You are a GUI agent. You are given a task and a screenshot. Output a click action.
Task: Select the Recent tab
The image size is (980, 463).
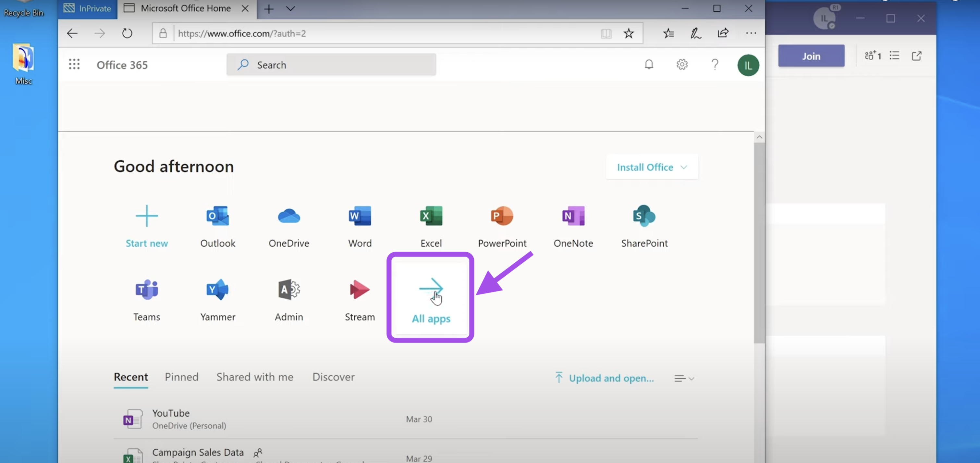tap(131, 377)
